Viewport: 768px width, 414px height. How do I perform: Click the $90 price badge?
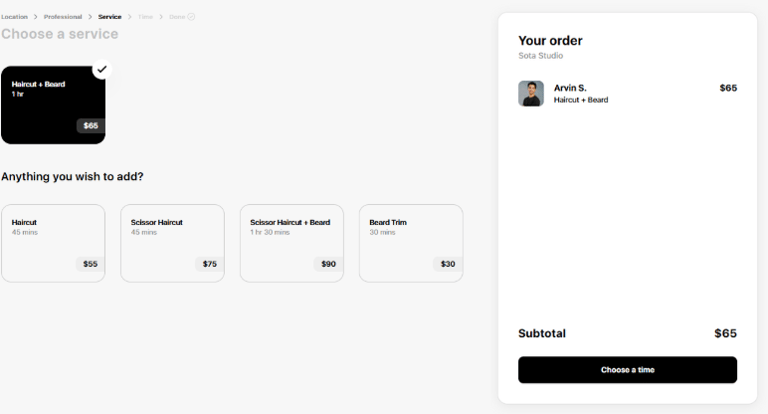pos(328,264)
